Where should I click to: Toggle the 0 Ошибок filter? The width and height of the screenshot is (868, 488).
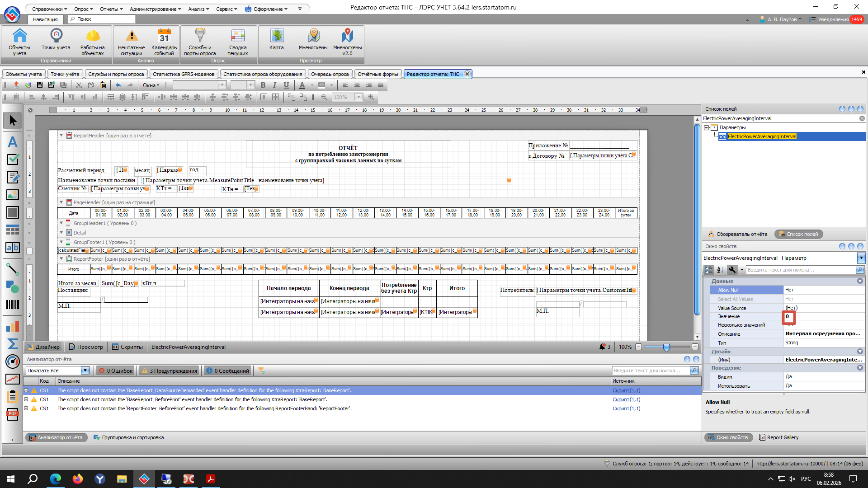pyautogui.click(x=116, y=371)
